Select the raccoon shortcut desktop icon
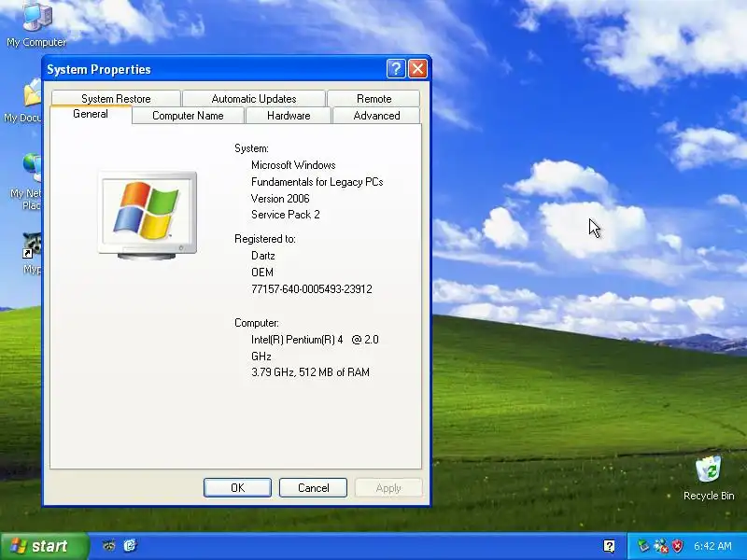 [32, 253]
